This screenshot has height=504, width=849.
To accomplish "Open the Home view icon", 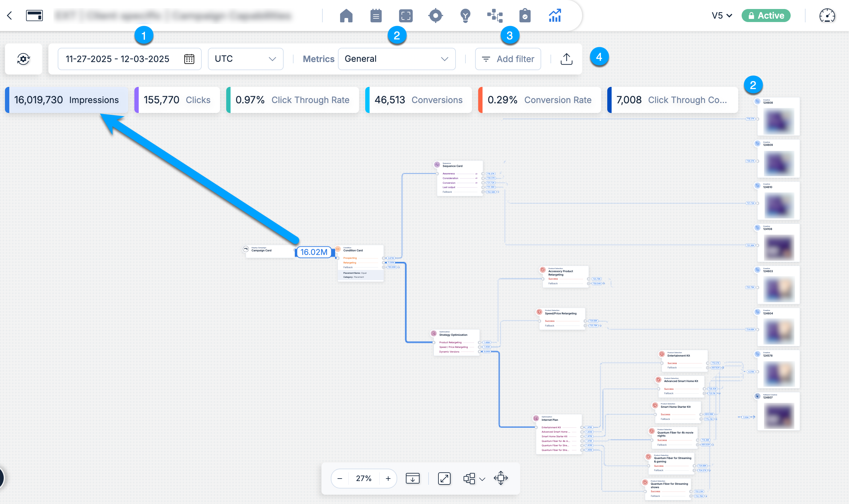I will click(x=346, y=16).
